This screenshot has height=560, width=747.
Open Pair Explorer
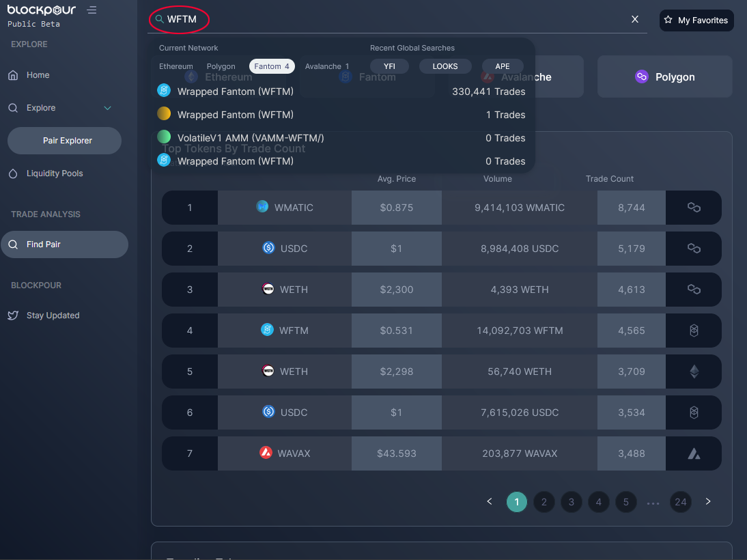pyautogui.click(x=64, y=141)
